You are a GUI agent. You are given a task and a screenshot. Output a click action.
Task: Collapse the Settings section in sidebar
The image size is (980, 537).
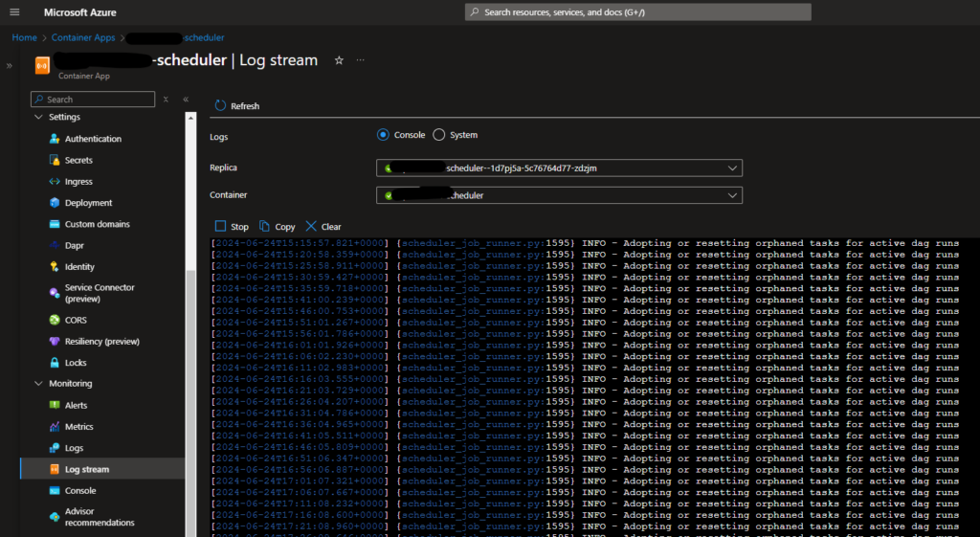point(39,118)
